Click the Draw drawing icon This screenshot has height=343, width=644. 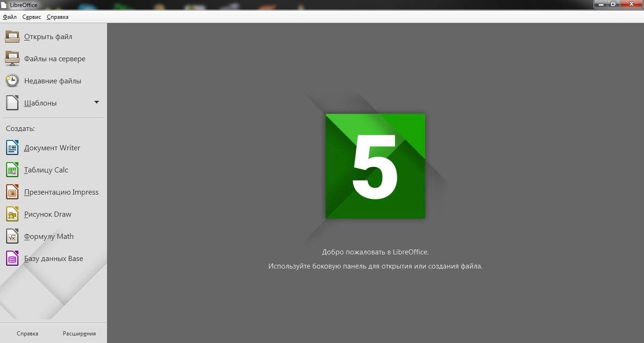(12, 214)
